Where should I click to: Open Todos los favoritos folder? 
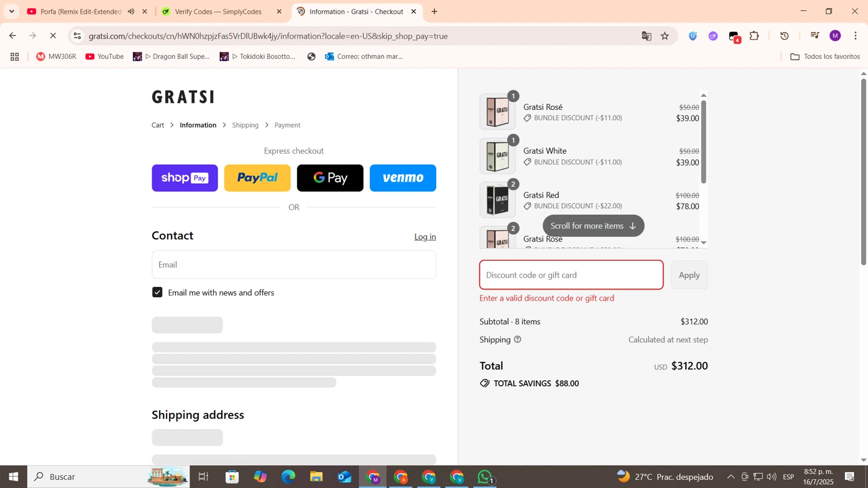click(x=825, y=57)
